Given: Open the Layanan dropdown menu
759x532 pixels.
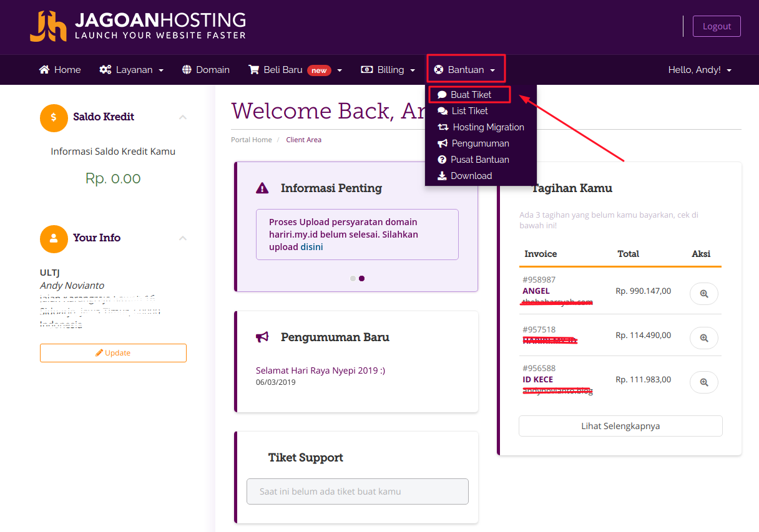Looking at the screenshot, I should (131, 70).
